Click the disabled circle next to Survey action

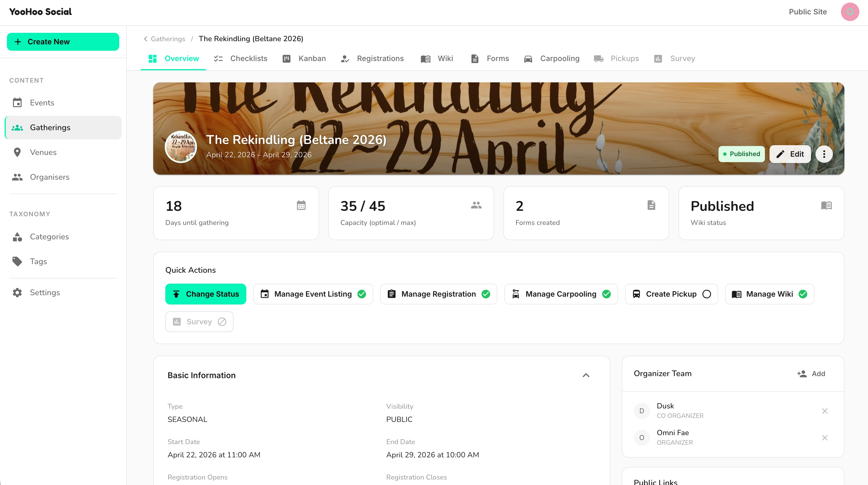[x=222, y=321]
